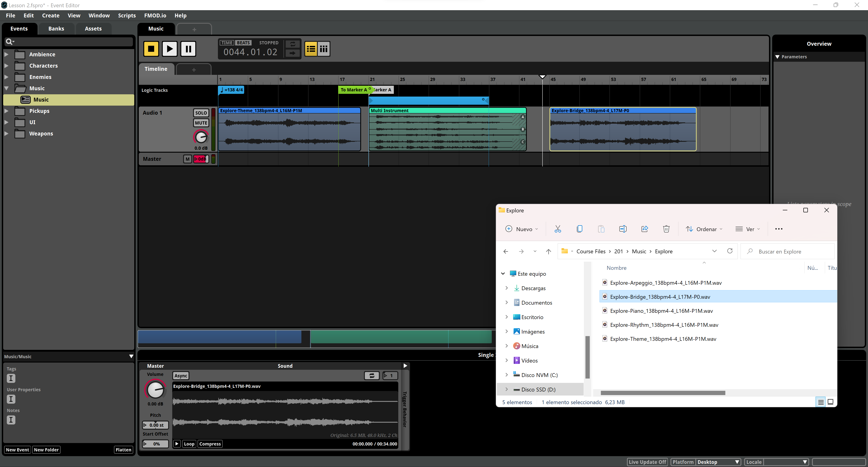868x467 pixels.
Task: Click the Explorer up-directory arrow
Action: pyautogui.click(x=549, y=251)
